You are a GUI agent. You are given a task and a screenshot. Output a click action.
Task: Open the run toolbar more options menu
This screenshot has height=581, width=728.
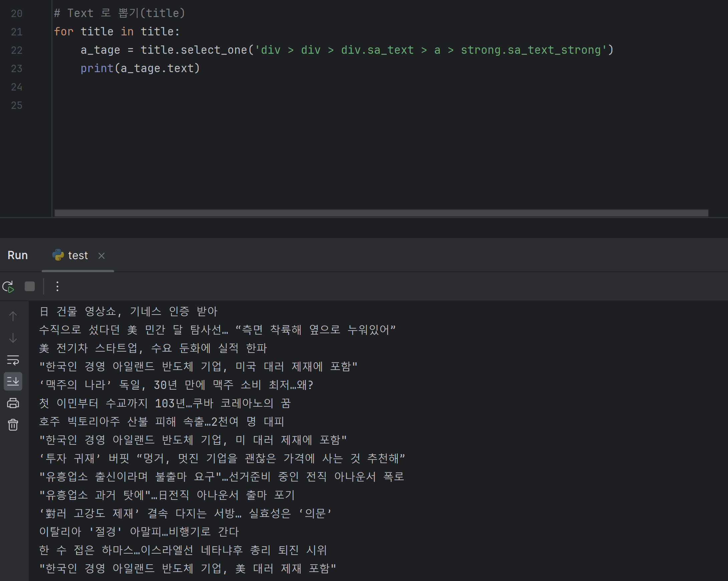pyautogui.click(x=57, y=286)
